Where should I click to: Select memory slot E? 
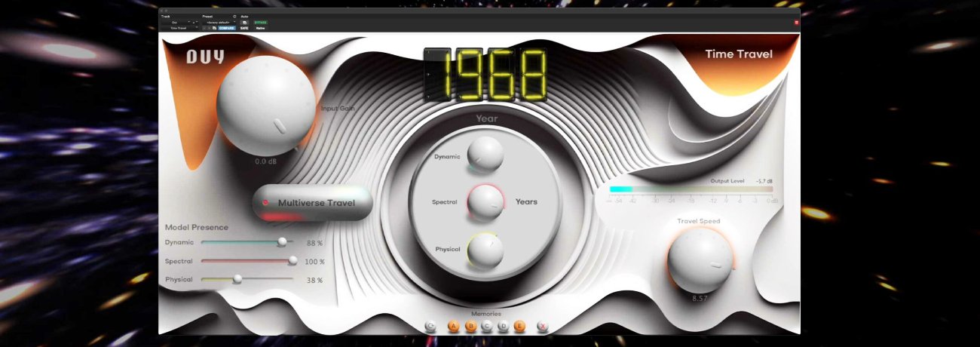[x=519, y=327]
